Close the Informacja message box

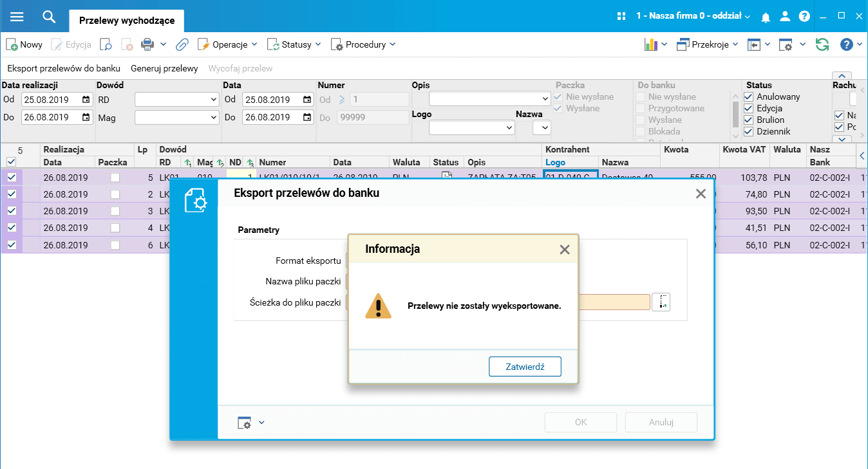click(x=565, y=250)
